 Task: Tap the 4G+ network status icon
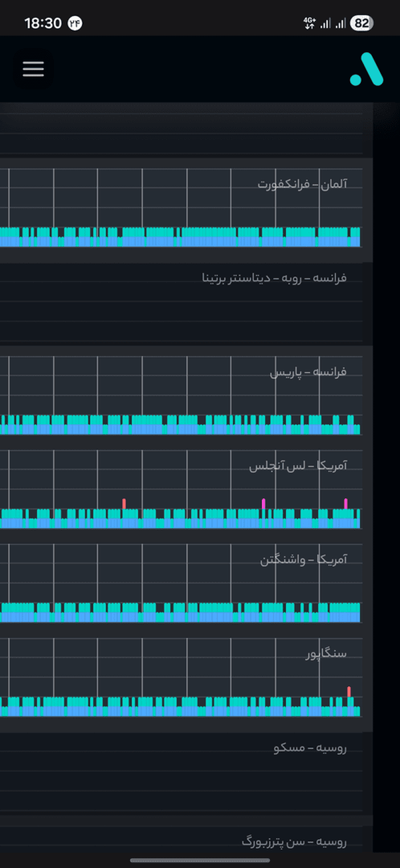click(309, 23)
